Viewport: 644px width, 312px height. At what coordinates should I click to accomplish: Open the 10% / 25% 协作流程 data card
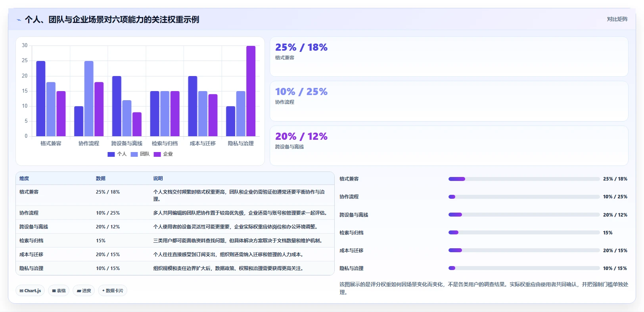449,101
